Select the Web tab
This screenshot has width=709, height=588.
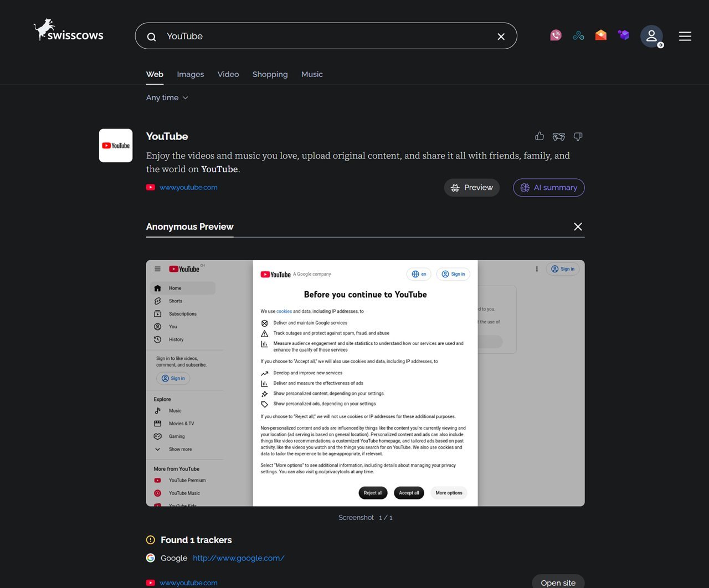point(155,74)
